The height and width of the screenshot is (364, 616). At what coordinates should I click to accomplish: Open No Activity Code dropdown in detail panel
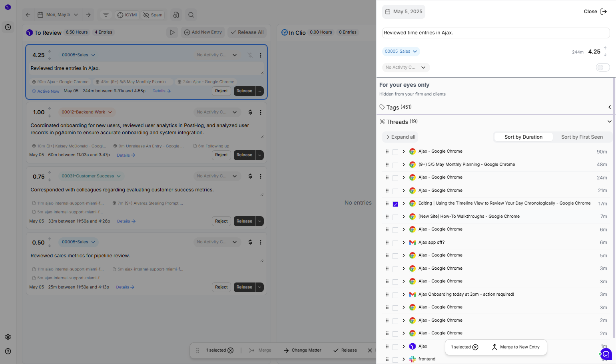406,68
